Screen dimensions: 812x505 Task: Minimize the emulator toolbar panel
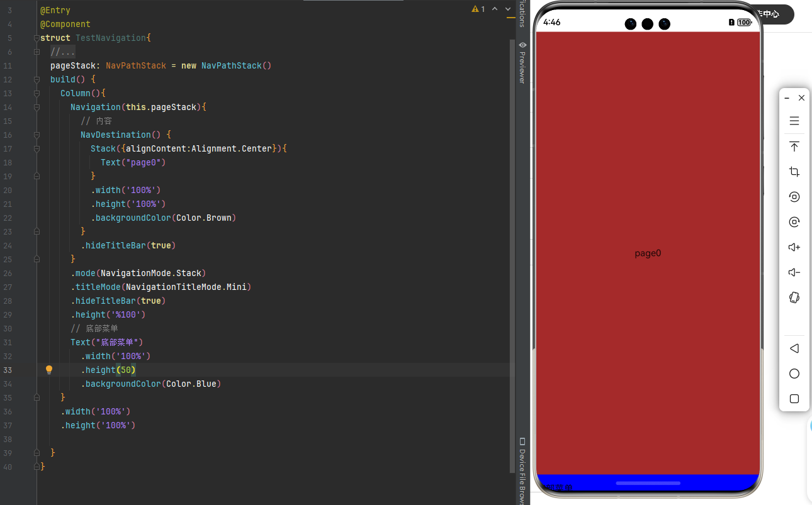tap(787, 98)
